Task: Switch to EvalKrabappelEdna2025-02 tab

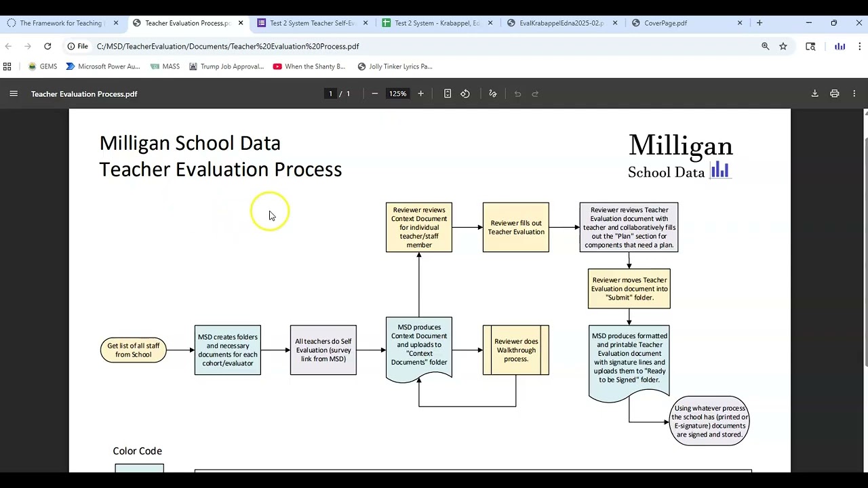Action: (561, 23)
